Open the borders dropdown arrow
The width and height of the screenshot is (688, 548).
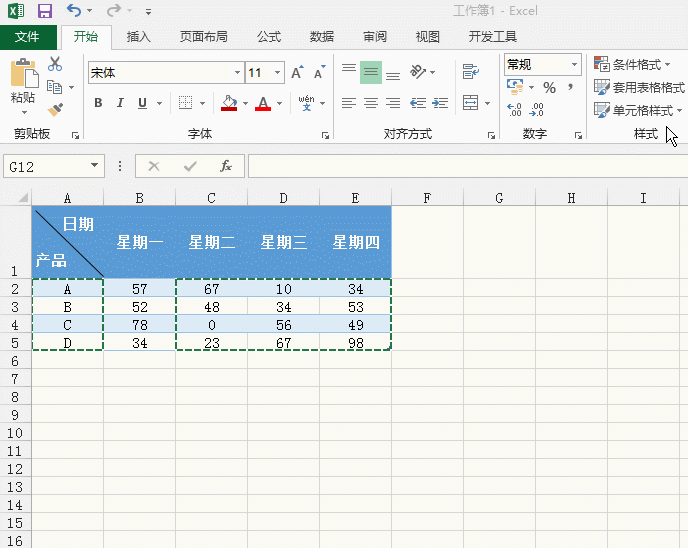[x=202, y=104]
